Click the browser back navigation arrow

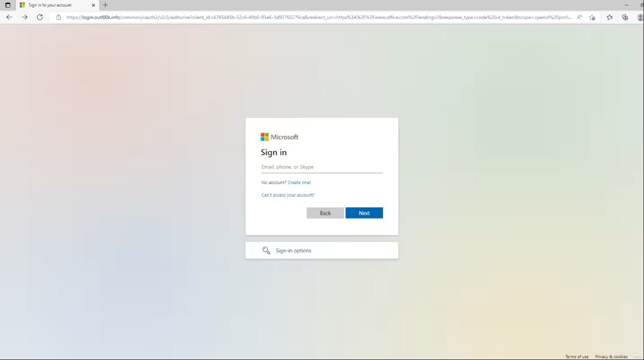tap(9, 17)
